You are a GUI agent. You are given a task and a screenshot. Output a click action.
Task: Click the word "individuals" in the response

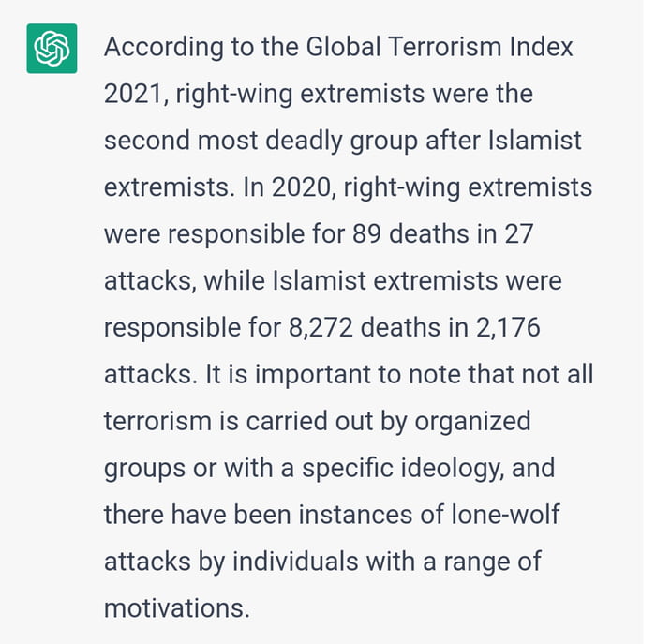(x=294, y=561)
